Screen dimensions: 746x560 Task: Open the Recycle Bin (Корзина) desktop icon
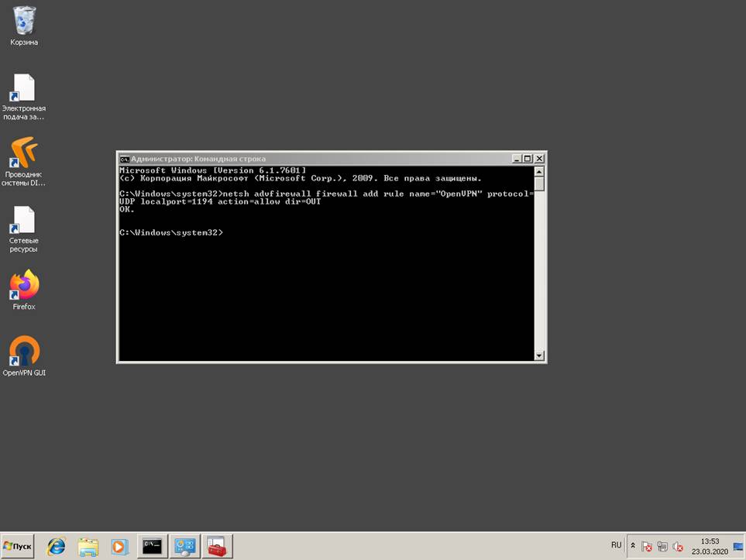(x=24, y=26)
